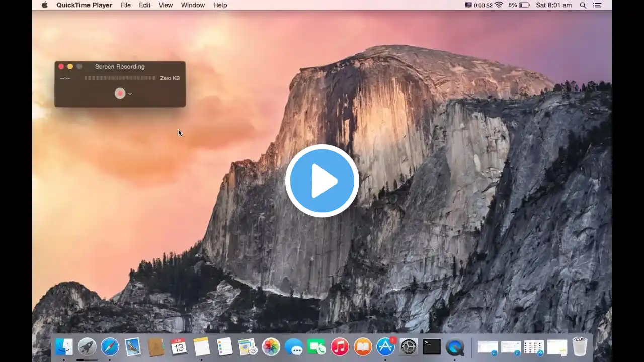Image resolution: width=644 pixels, height=362 pixels.
Task: Click the Wi-Fi status icon
Action: click(x=499, y=5)
